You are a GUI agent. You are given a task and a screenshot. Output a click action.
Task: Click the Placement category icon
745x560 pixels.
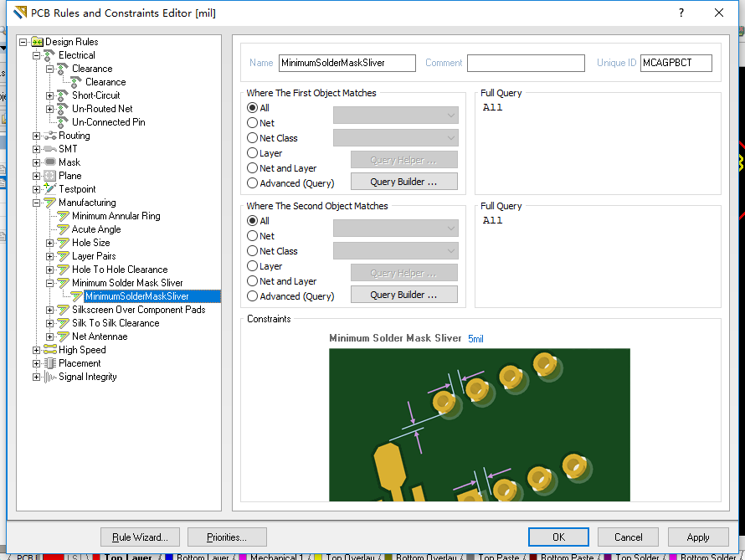(x=50, y=363)
